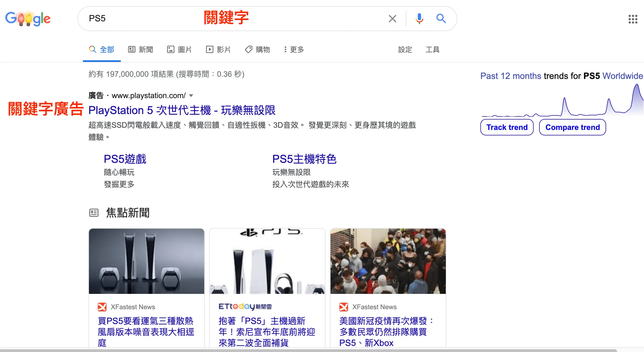
Task: Click the Past 12 months link
Action: [x=511, y=76]
